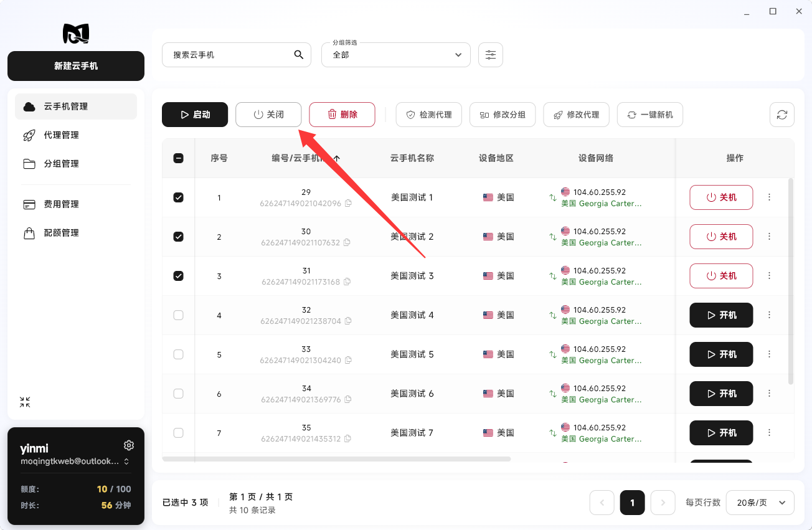Screen dimensions: 812x530
Task: Click the app logo at top left
Action: coord(76,34)
